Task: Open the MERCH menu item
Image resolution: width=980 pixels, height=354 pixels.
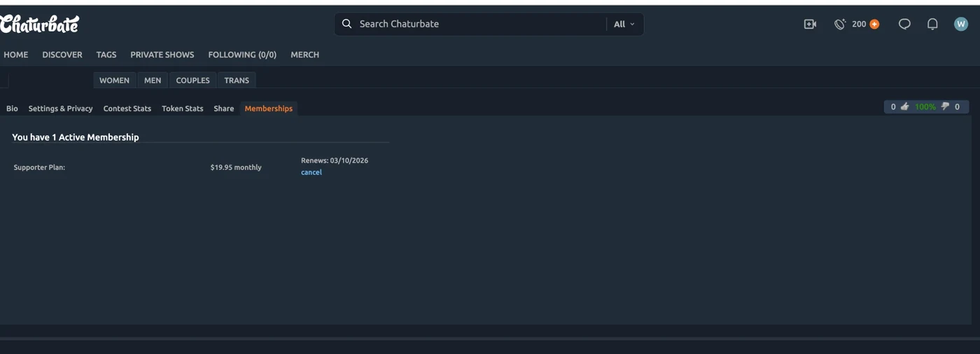Action: click(305, 55)
